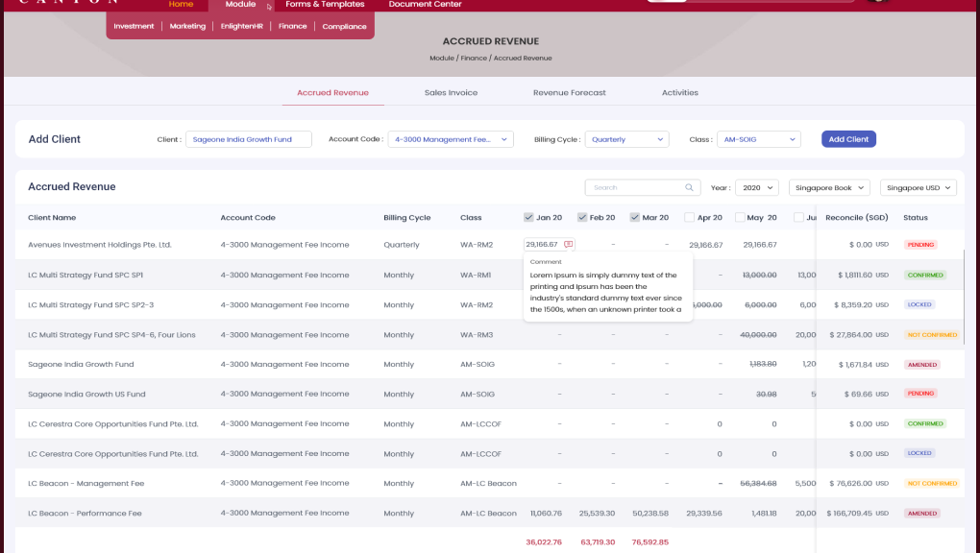Switch to the Accrued Revenue tab

332,92
